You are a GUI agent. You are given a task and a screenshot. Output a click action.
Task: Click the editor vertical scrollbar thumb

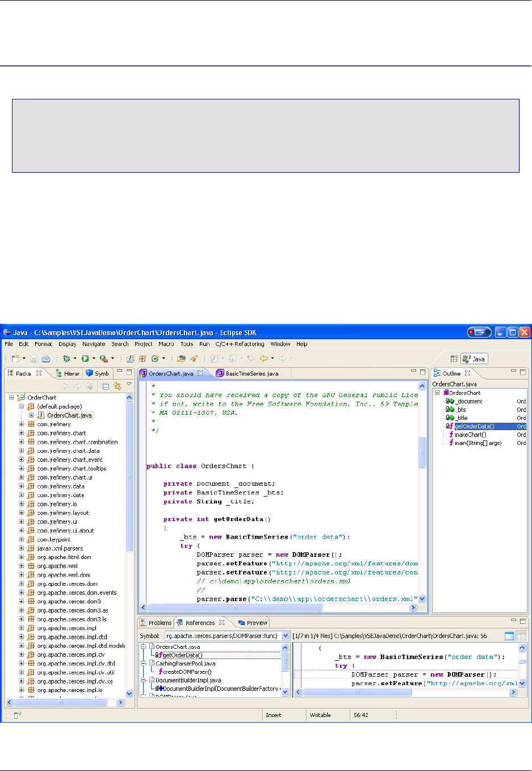click(x=422, y=452)
